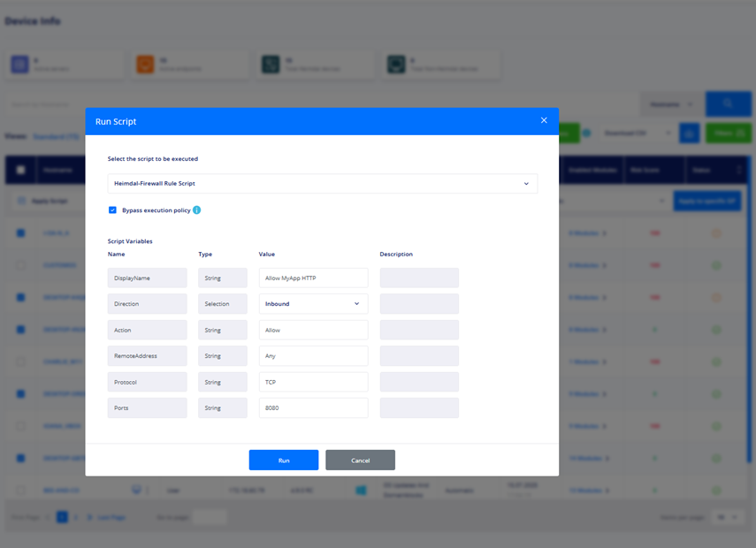Click the Run button
756x548 pixels.
point(284,460)
